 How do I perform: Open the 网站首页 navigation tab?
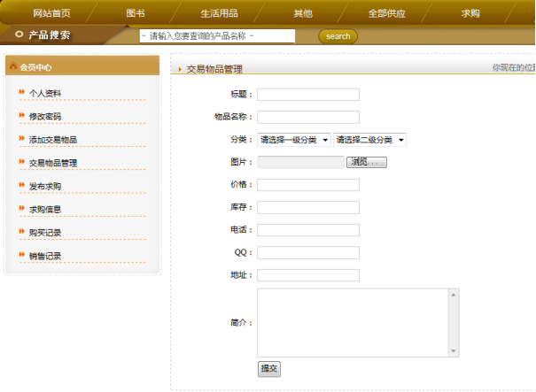(51, 13)
